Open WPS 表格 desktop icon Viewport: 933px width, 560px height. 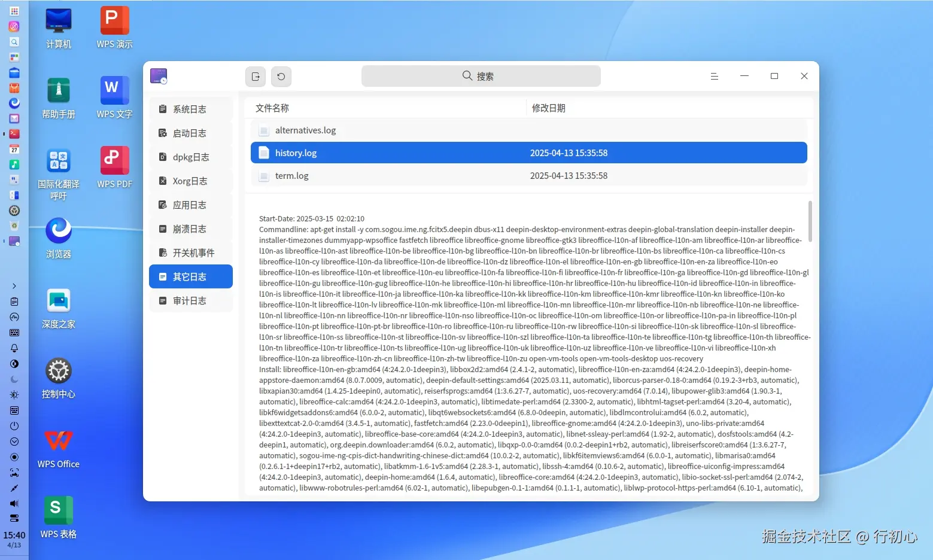tap(59, 519)
